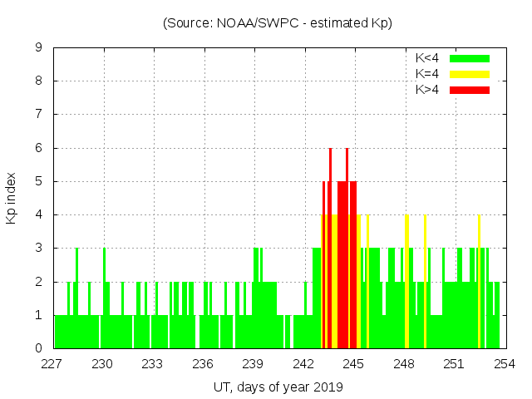Click the yellow K=4 legend swatch

[x=470, y=74]
